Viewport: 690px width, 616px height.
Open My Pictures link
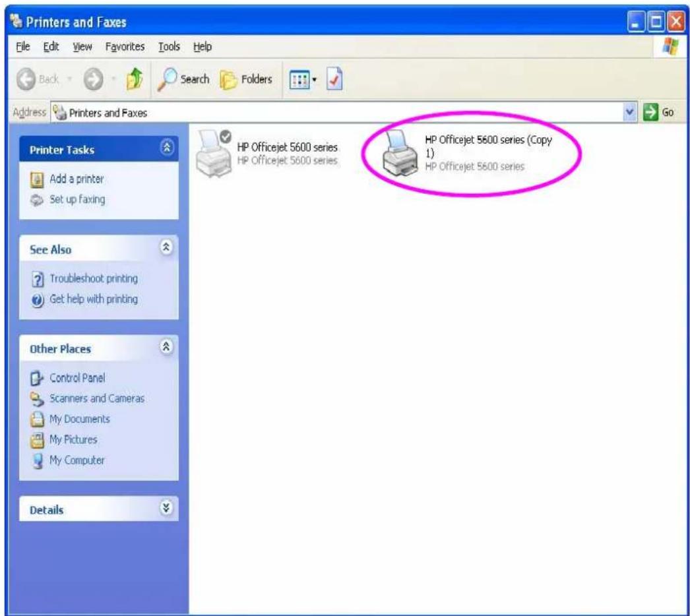(73, 439)
